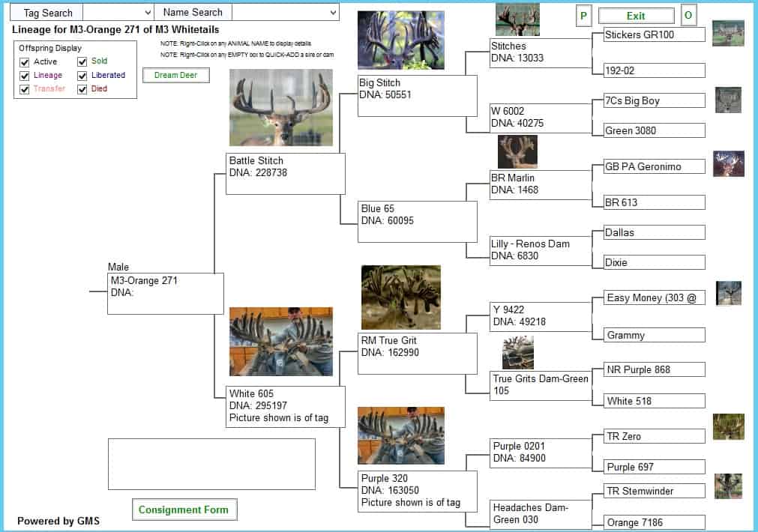Open the Consignment Form
This screenshot has width=758, height=532.
click(184, 510)
